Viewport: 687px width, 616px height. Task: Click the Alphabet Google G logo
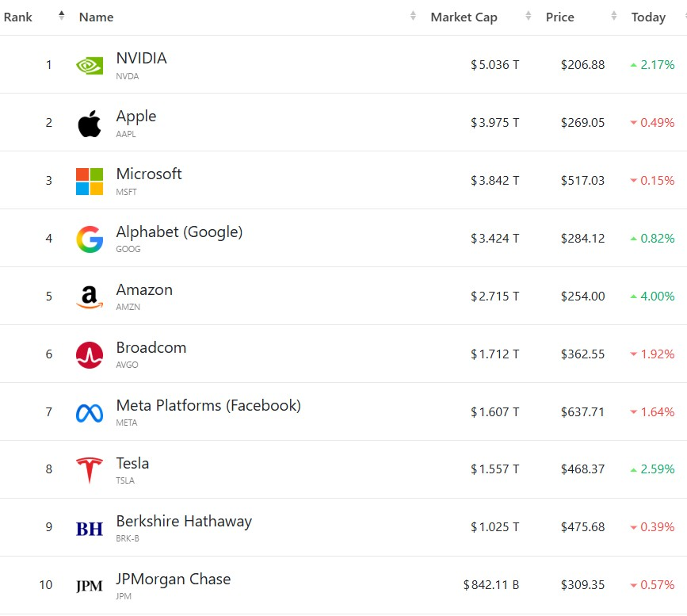[90, 239]
